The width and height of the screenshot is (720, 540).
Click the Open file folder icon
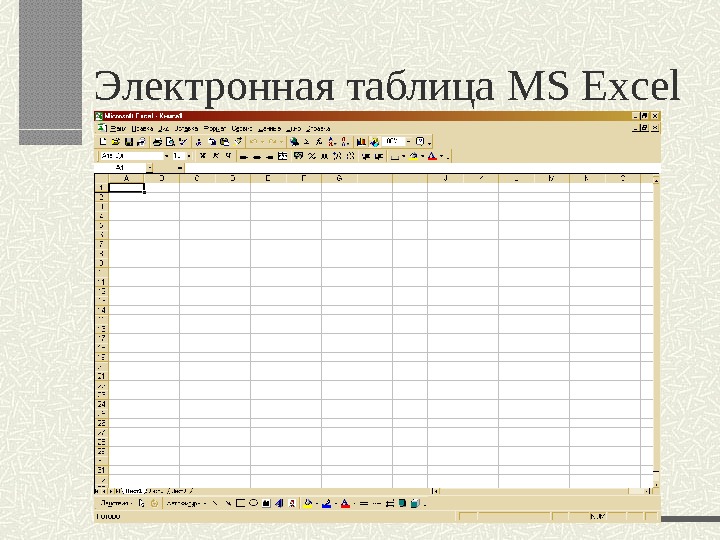(116, 142)
